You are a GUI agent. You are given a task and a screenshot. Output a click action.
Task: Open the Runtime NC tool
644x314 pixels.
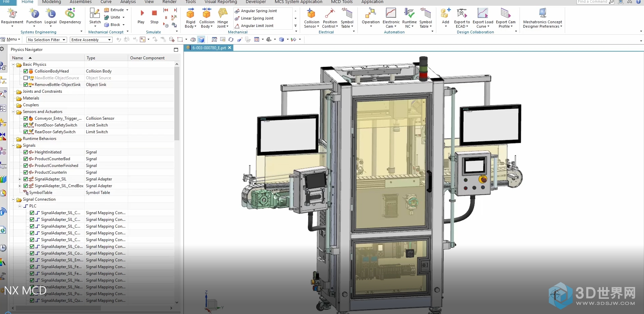tap(409, 18)
